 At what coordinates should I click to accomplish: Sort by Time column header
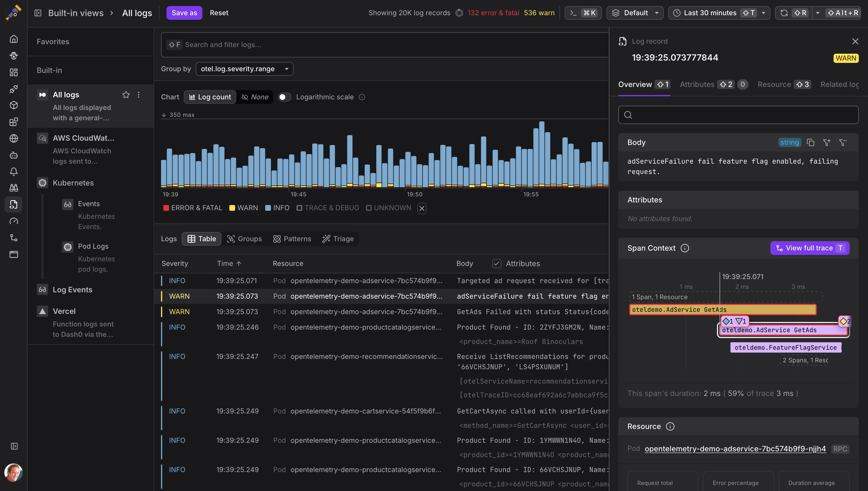(x=229, y=264)
